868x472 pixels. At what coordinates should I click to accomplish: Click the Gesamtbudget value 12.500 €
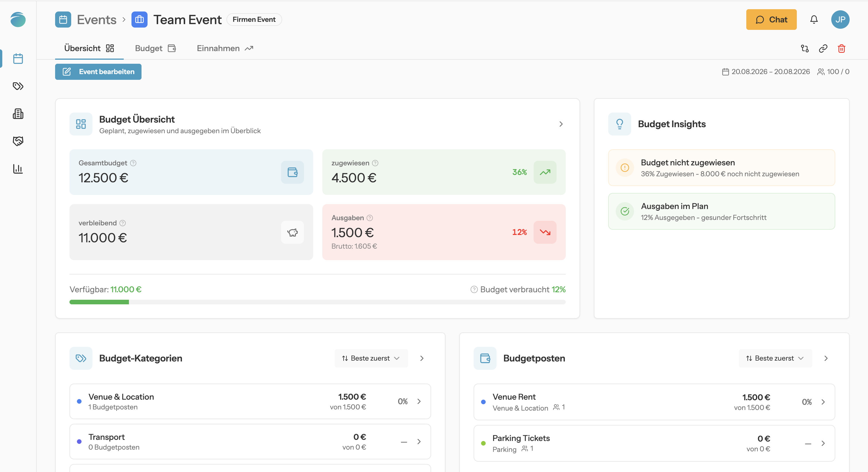coord(103,178)
